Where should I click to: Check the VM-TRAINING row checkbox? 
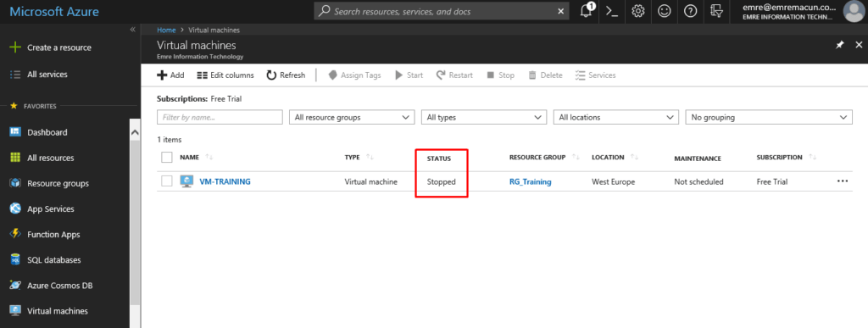coord(167,181)
